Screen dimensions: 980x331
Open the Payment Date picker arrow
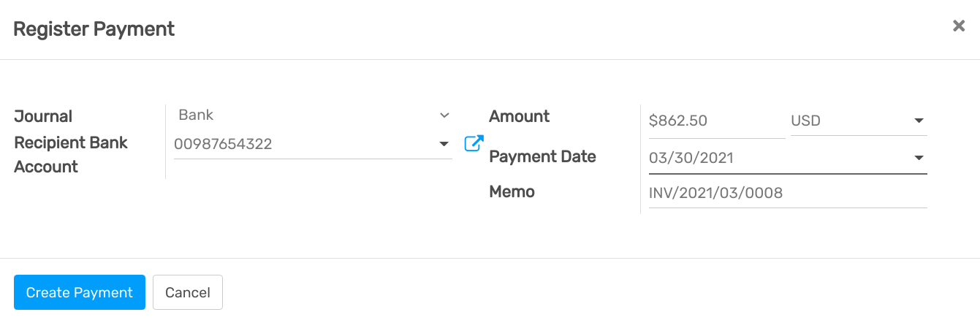click(919, 158)
